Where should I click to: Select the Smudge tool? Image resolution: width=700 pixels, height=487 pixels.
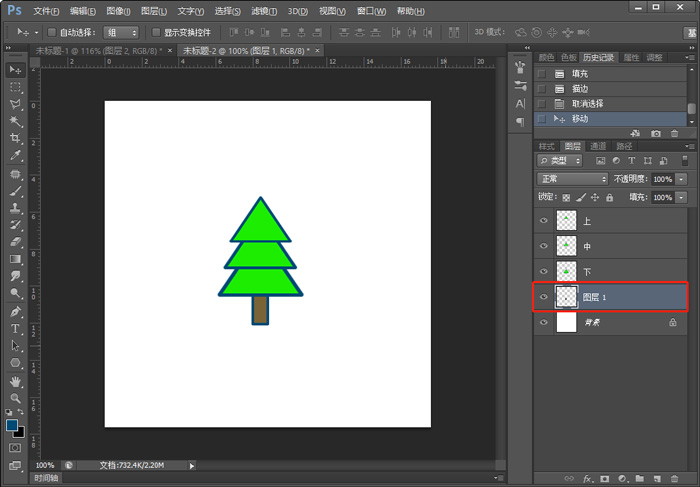click(15, 276)
